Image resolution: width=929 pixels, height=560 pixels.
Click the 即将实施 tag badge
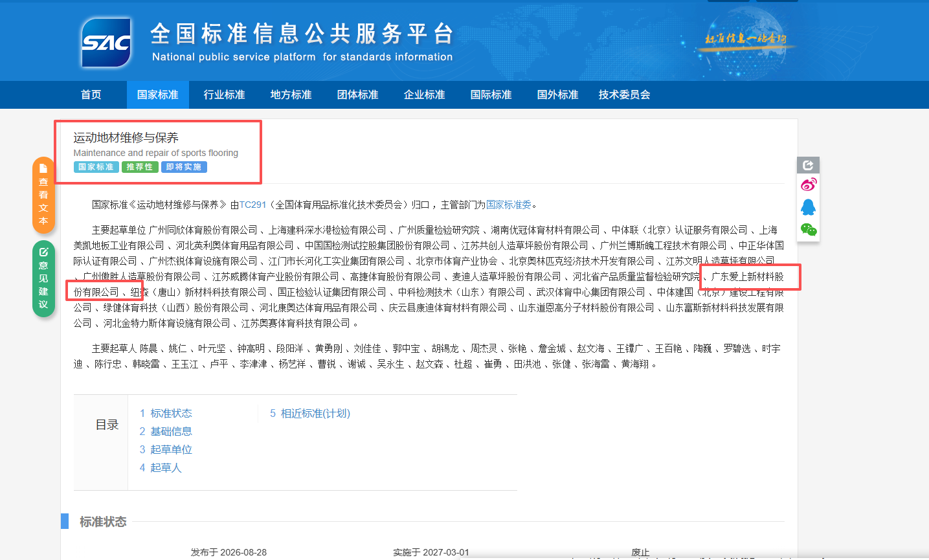(x=184, y=167)
